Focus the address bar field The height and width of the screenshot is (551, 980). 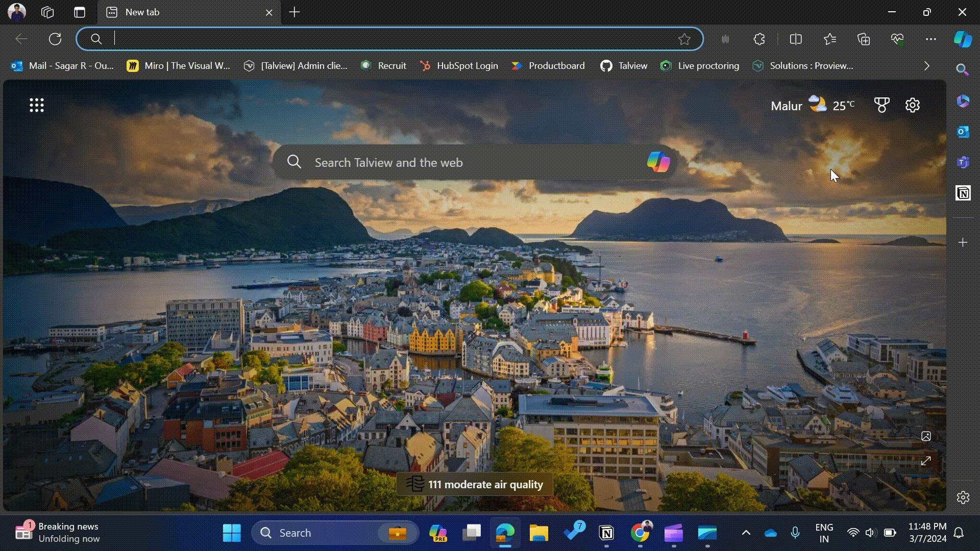click(x=389, y=39)
